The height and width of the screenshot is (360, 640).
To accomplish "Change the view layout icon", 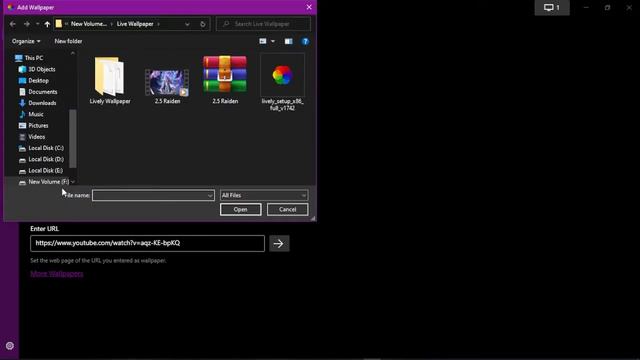I will click(x=263, y=41).
